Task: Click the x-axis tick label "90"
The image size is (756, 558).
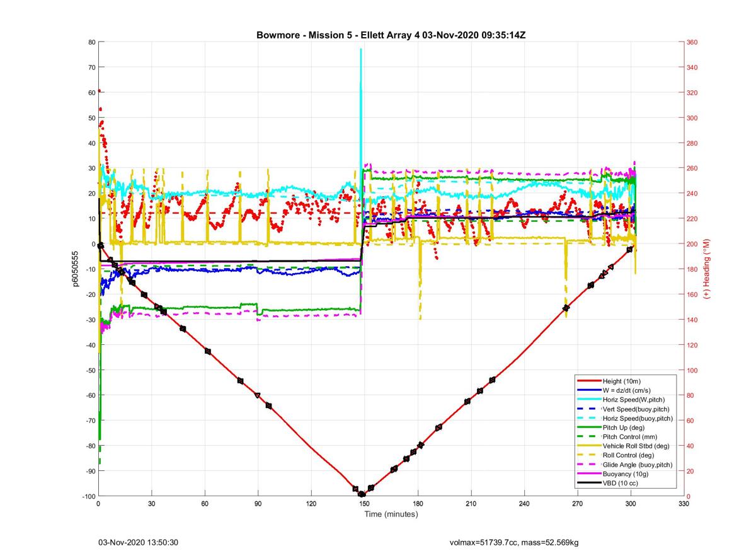Action: pyautogui.click(x=258, y=504)
